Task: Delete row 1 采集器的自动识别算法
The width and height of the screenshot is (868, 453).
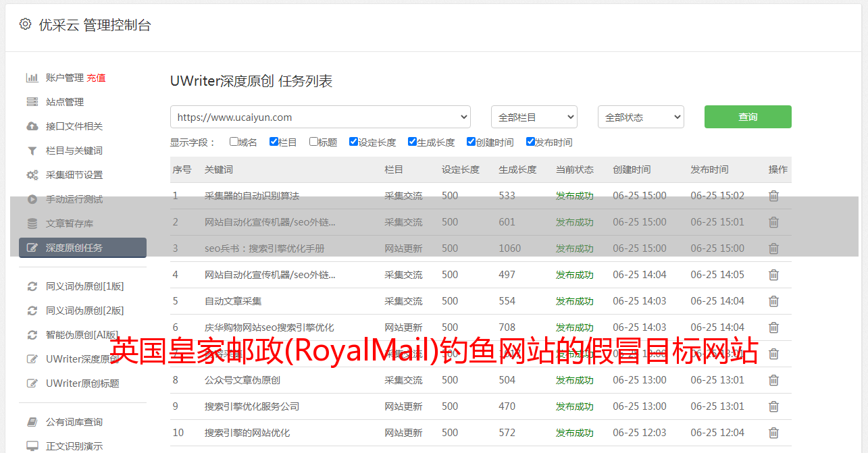Action: coord(773,196)
